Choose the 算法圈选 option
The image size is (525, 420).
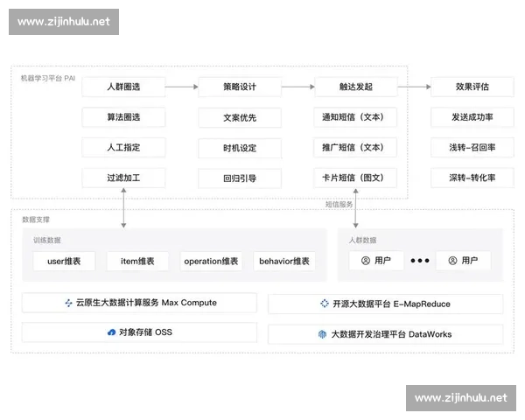(122, 117)
